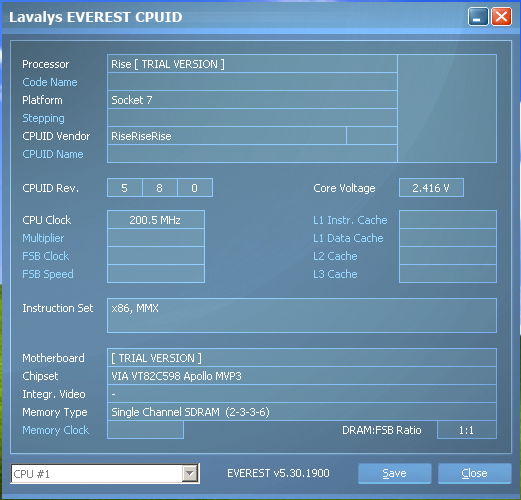
Task: Click the empty processor logo area
Action: (x=447, y=108)
